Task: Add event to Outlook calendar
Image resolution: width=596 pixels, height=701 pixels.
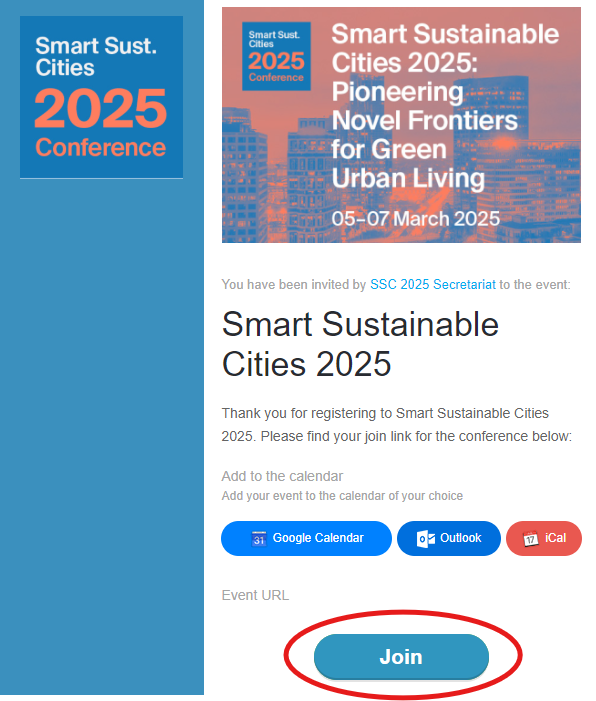Action: pyautogui.click(x=448, y=538)
